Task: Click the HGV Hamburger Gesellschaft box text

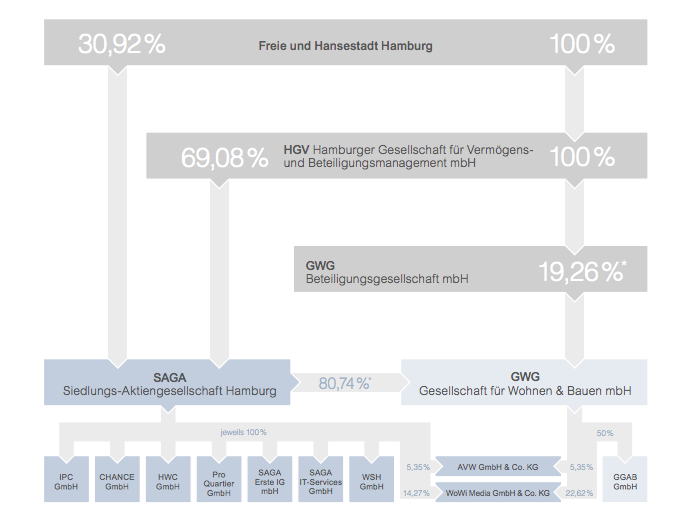Action: click(408, 156)
